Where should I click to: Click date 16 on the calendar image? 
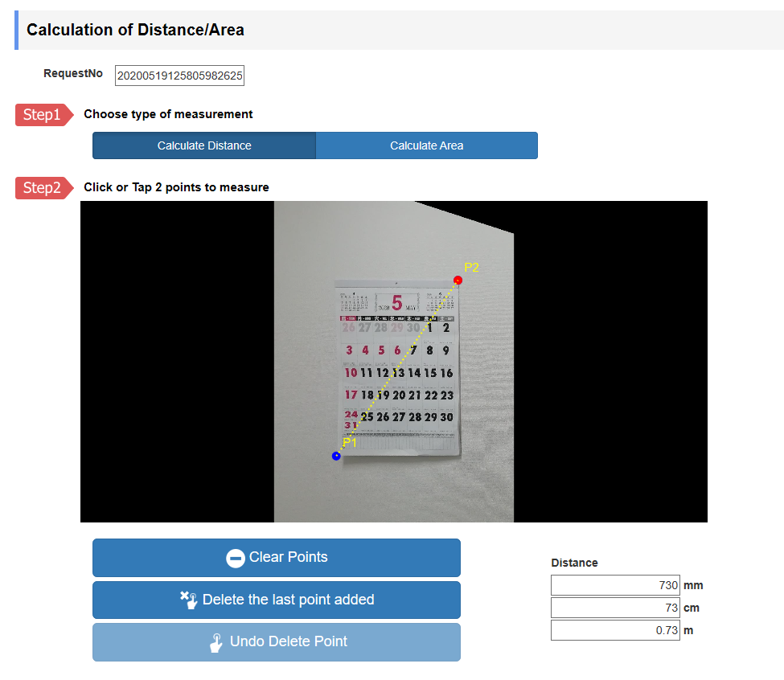(446, 373)
